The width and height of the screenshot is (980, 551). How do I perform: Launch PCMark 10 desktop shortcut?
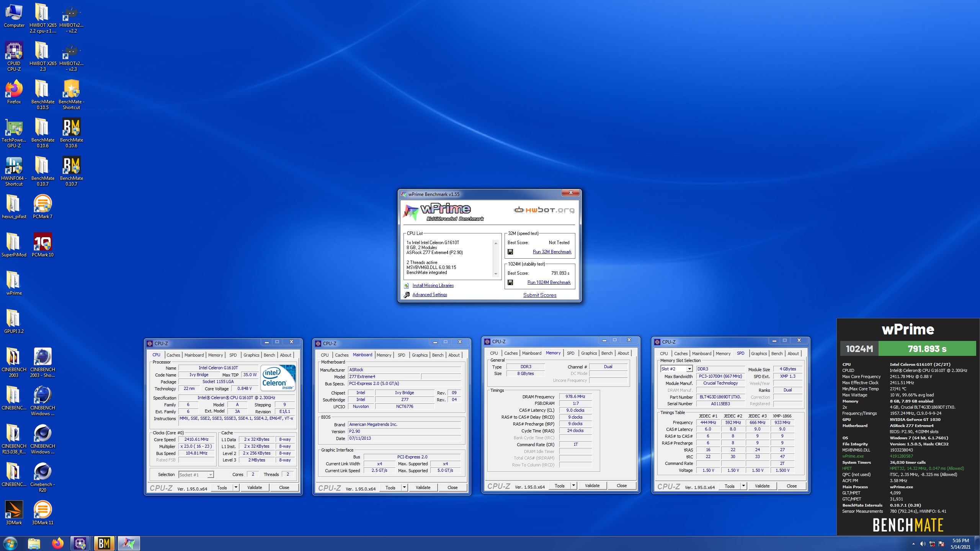[x=42, y=245]
